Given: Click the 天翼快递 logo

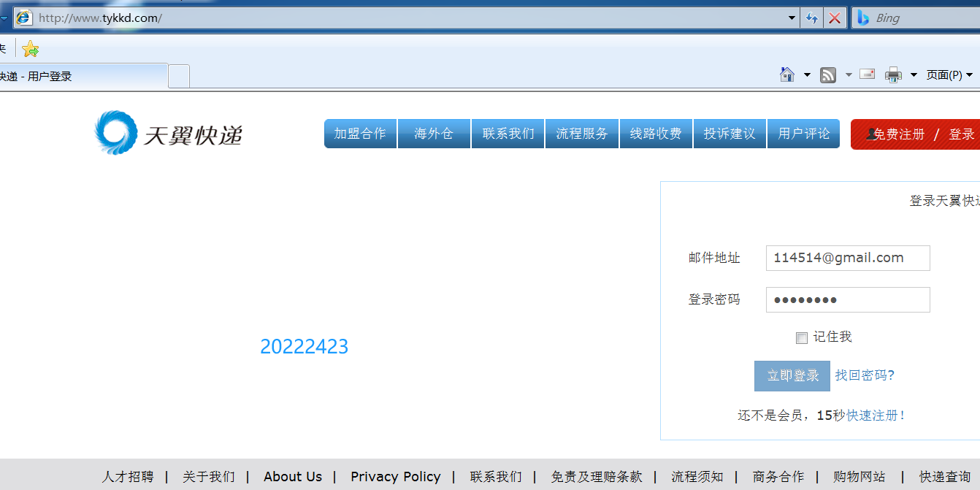Looking at the screenshot, I should pyautogui.click(x=168, y=133).
